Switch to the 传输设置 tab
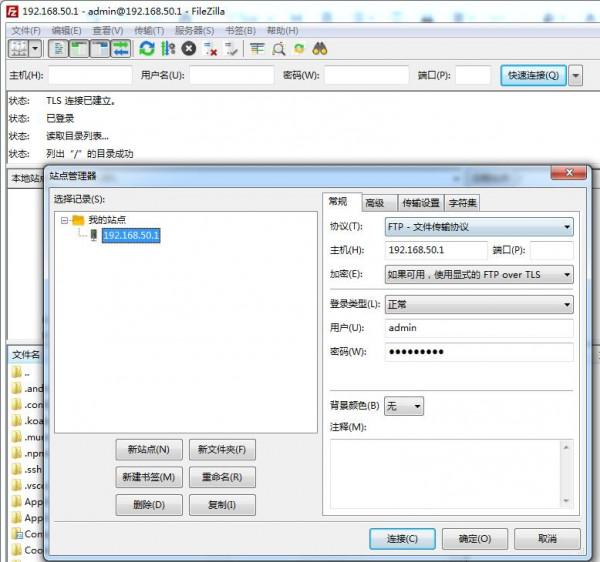 tap(420, 203)
